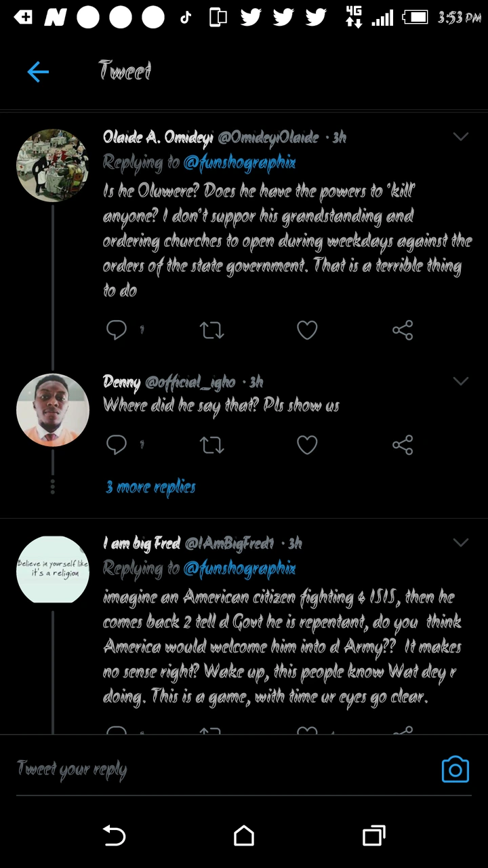Like Olaide A. Omideyi's tweet
The width and height of the screenshot is (488, 868).
tap(307, 330)
